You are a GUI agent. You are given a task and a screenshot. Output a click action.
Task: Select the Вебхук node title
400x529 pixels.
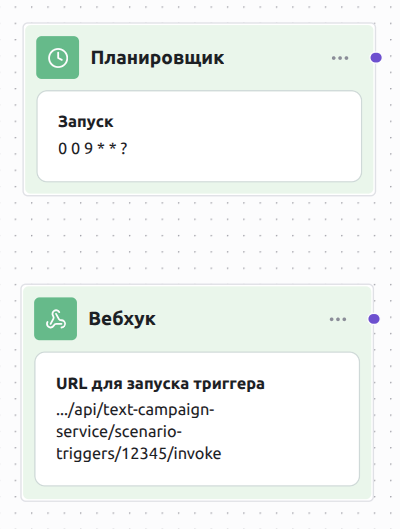[122, 319]
